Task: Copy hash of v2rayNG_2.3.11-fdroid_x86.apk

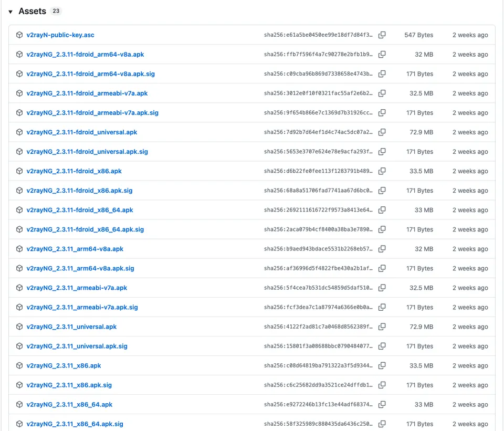Action: coord(382,171)
